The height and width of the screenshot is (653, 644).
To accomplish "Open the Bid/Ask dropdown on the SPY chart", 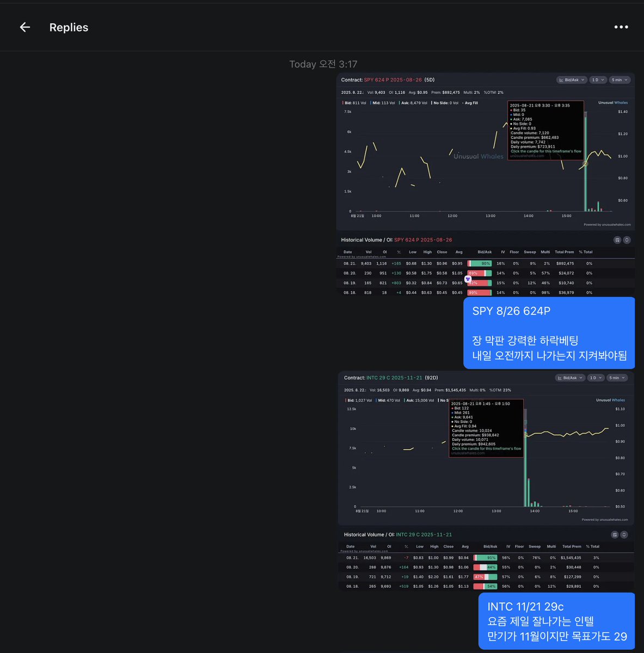I will (572, 79).
